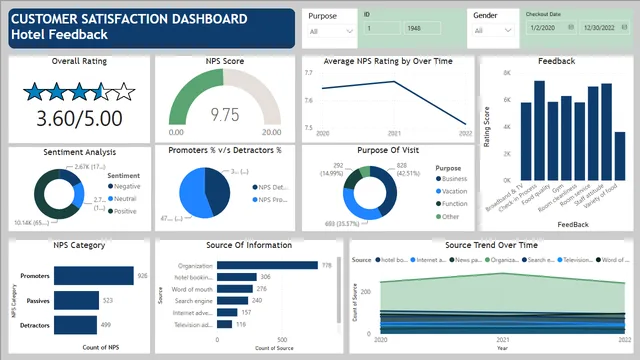Click the Word of mouth source bar

(235, 289)
